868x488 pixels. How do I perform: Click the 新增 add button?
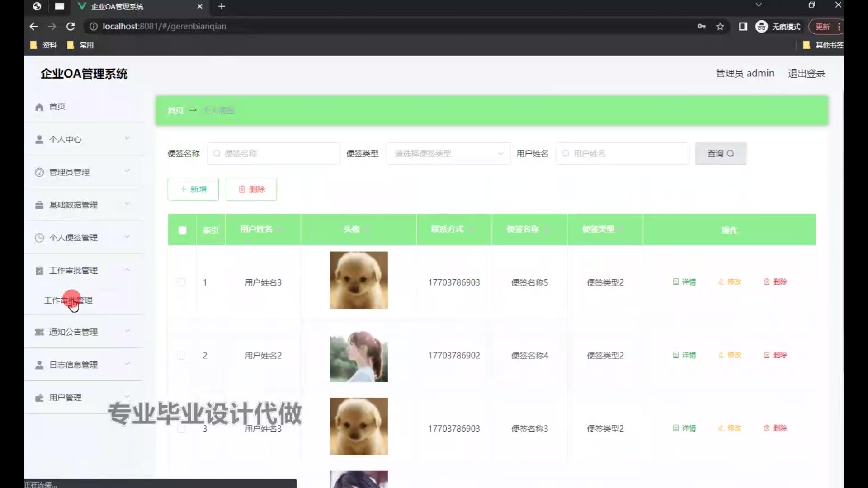[193, 189]
